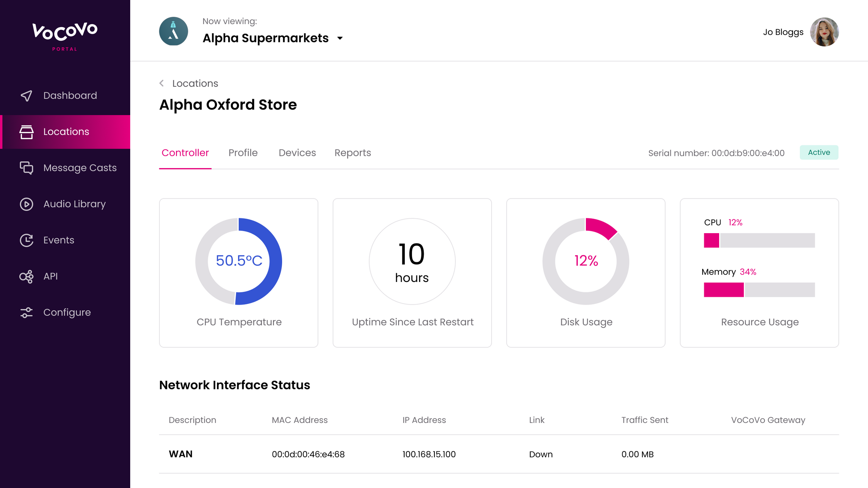The width and height of the screenshot is (868, 488).
Task: Click the Locations storefront icon
Action: click(x=26, y=132)
